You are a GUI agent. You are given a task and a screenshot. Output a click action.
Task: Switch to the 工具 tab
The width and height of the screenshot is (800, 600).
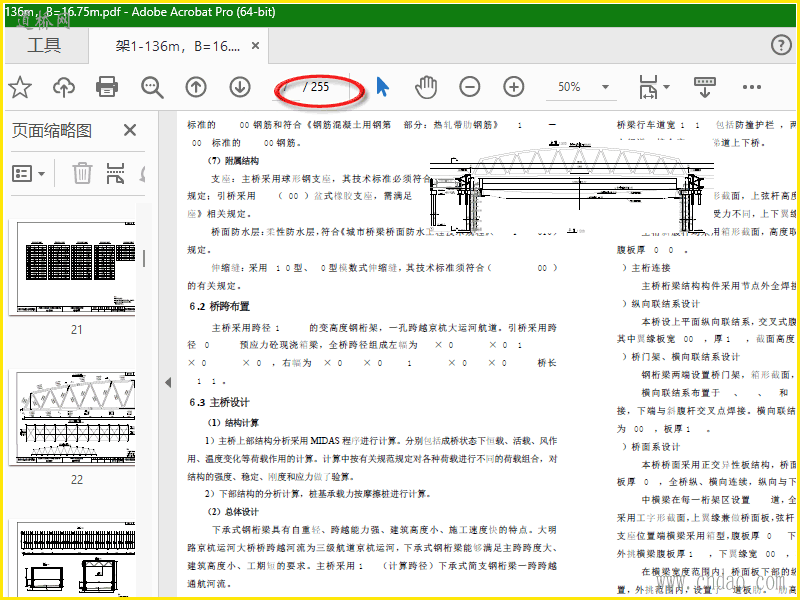(x=44, y=46)
